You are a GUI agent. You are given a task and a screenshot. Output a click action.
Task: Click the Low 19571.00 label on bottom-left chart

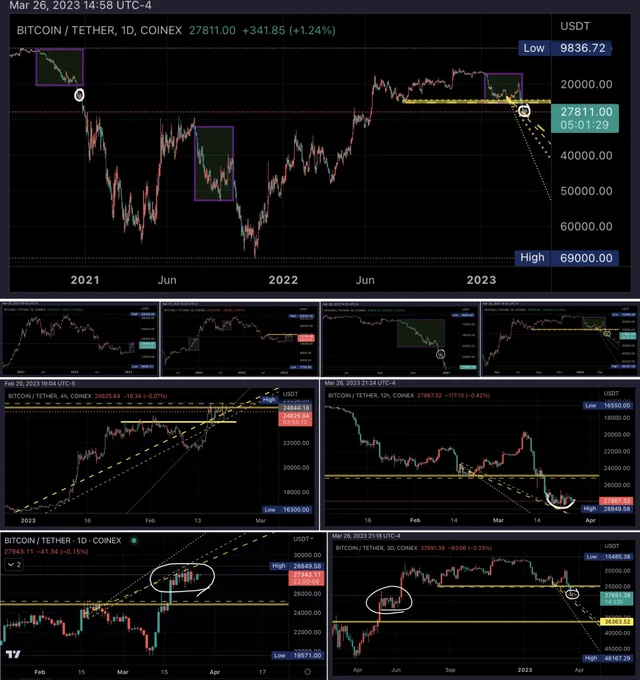298,655
